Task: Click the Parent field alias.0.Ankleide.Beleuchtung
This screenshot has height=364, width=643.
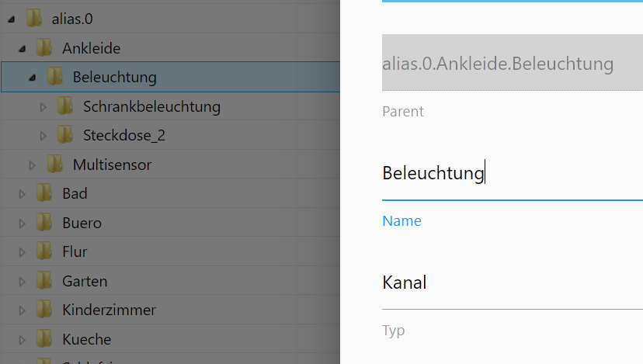Action: [x=513, y=63]
